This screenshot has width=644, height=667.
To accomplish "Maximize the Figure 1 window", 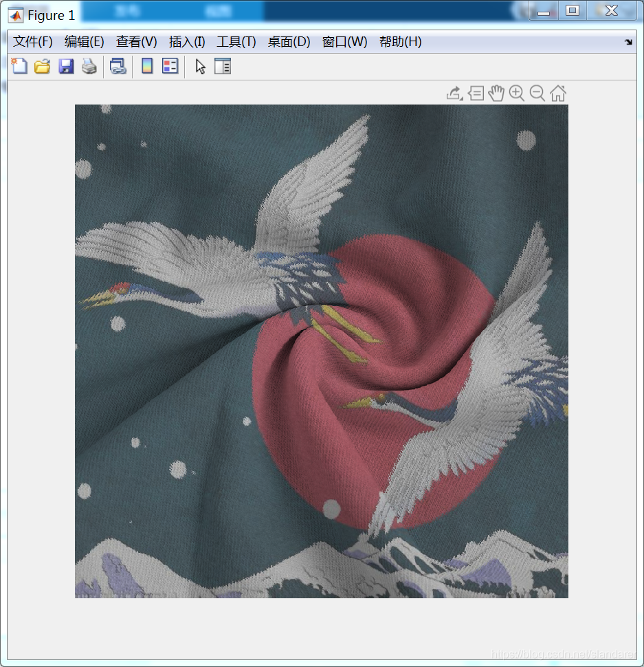I will point(572,11).
